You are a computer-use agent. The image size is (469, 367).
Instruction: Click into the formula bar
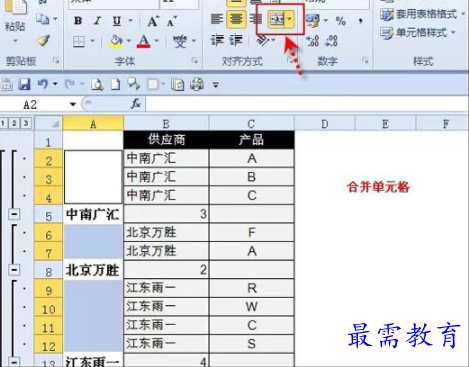click(307, 104)
